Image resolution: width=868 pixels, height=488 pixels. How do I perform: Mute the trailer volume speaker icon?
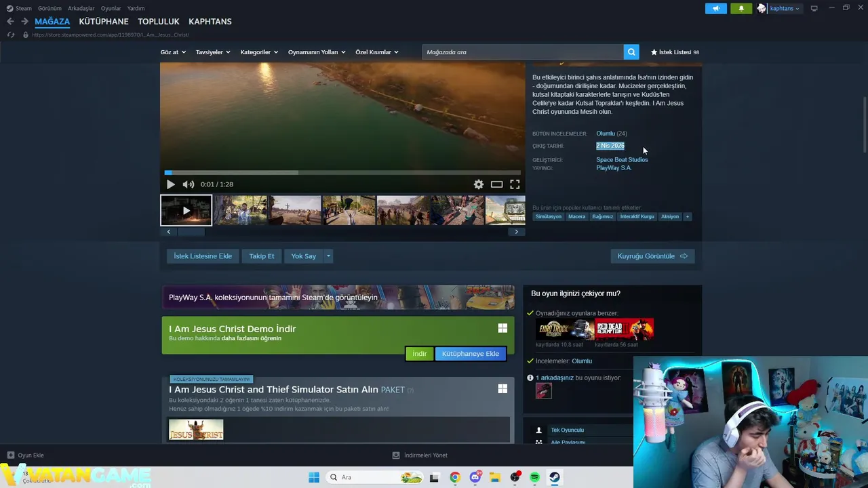189,184
